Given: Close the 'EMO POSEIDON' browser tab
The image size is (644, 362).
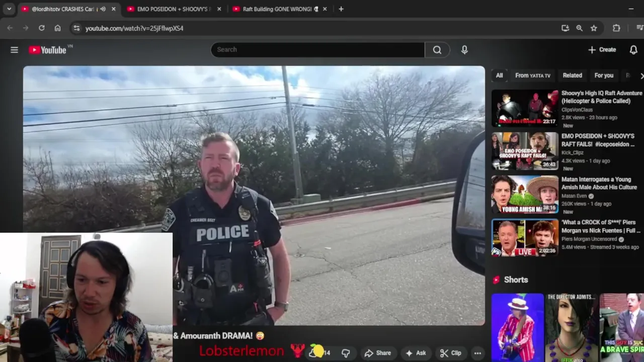Looking at the screenshot, I should point(219,9).
